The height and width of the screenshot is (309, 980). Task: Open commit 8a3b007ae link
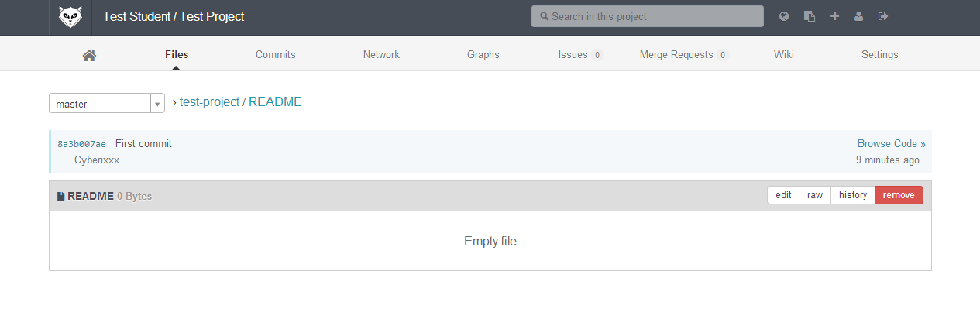pos(81,144)
